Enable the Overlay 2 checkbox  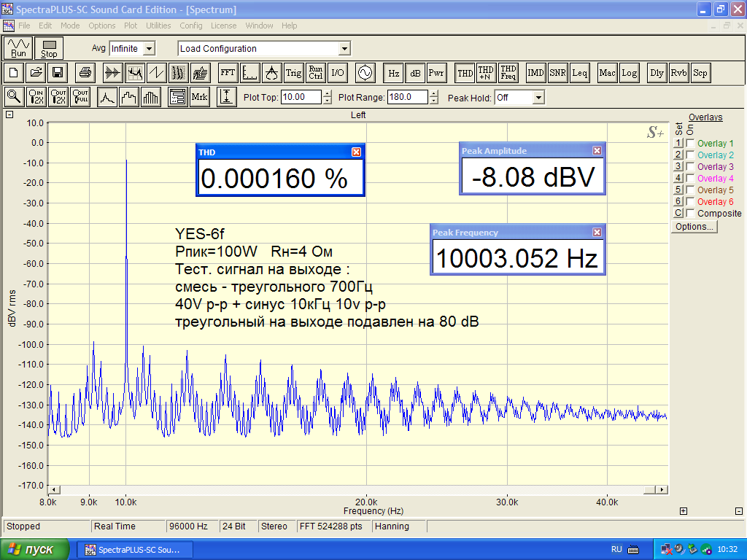690,155
